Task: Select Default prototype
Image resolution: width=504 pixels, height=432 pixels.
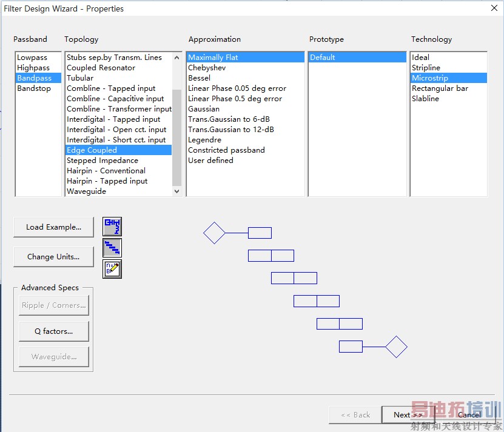Action: pos(357,58)
